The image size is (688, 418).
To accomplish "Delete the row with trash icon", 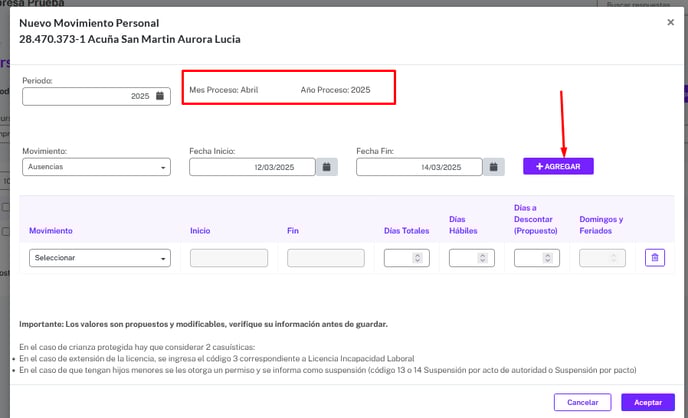I will [655, 257].
